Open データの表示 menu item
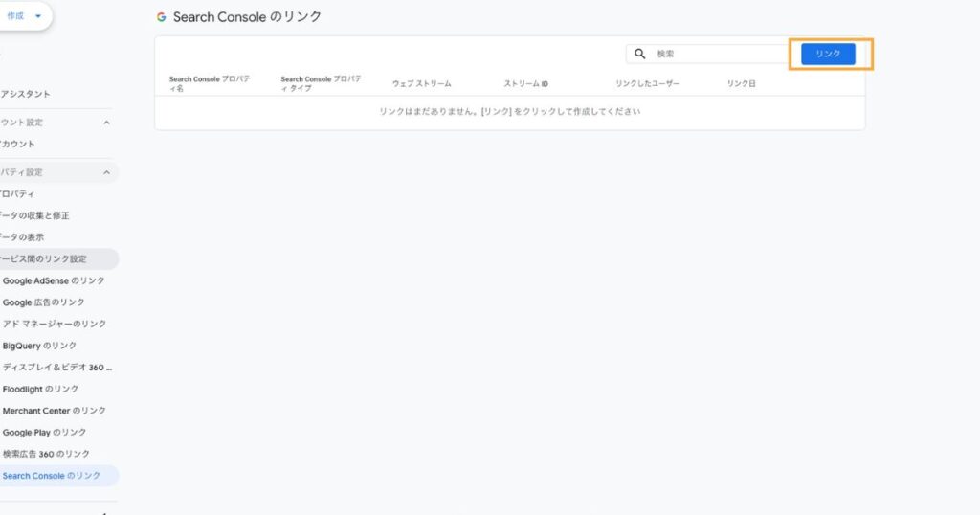The image size is (980, 515). tap(23, 236)
